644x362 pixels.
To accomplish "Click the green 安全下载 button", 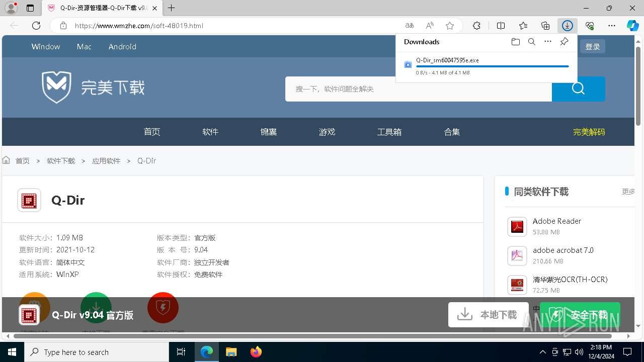I will coord(580,315).
